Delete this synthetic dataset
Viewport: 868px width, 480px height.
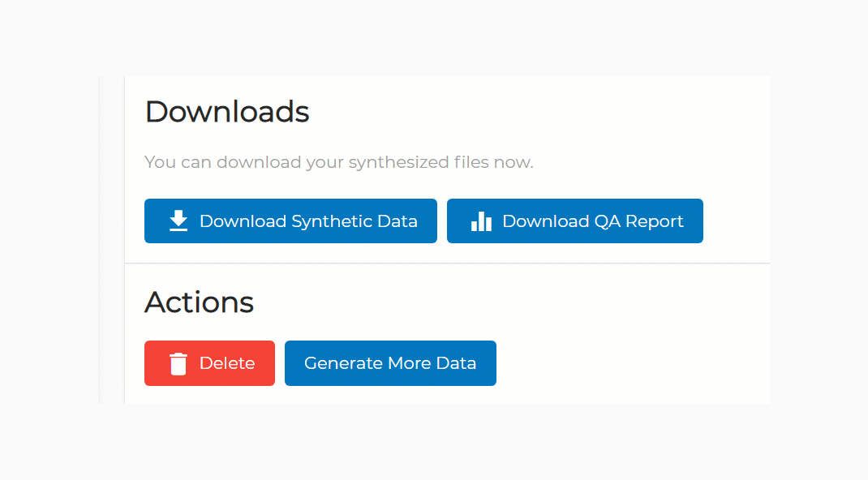pyautogui.click(x=209, y=362)
